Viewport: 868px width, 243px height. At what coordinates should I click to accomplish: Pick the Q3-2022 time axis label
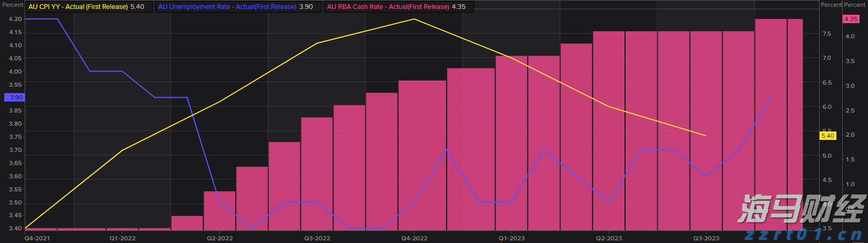317,238
